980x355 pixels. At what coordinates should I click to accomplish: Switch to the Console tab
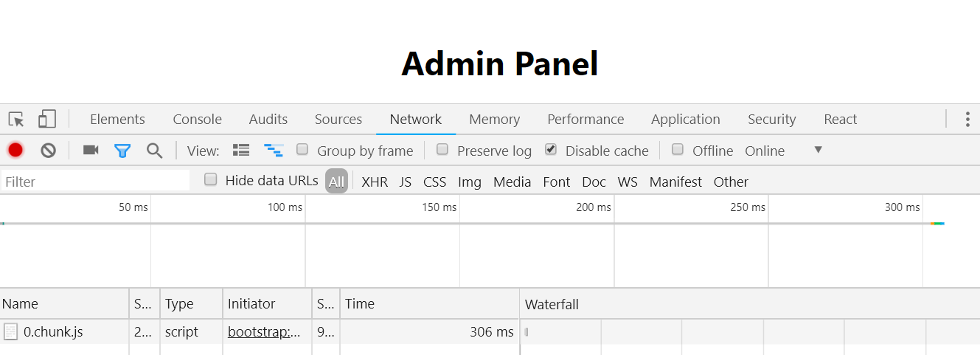coord(197,120)
